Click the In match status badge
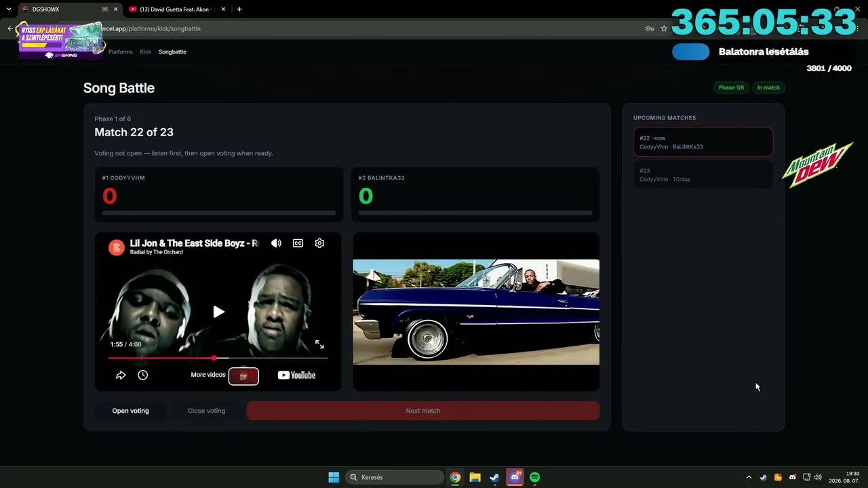Screen dimensions: 868x488 click(x=768, y=87)
